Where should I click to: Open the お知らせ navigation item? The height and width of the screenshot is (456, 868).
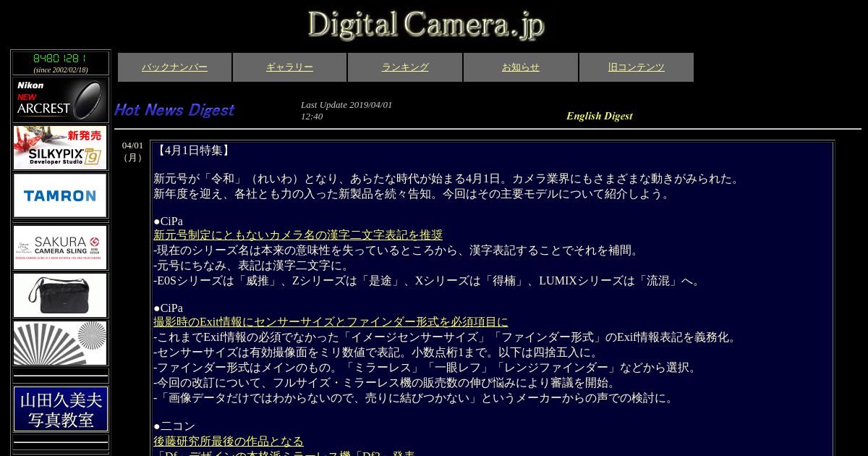pyautogui.click(x=521, y=67)
